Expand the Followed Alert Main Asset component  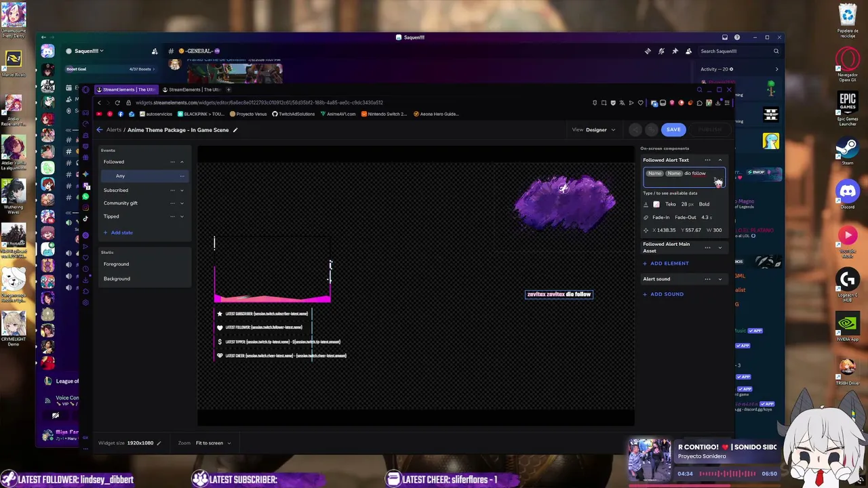click(720, 247)
